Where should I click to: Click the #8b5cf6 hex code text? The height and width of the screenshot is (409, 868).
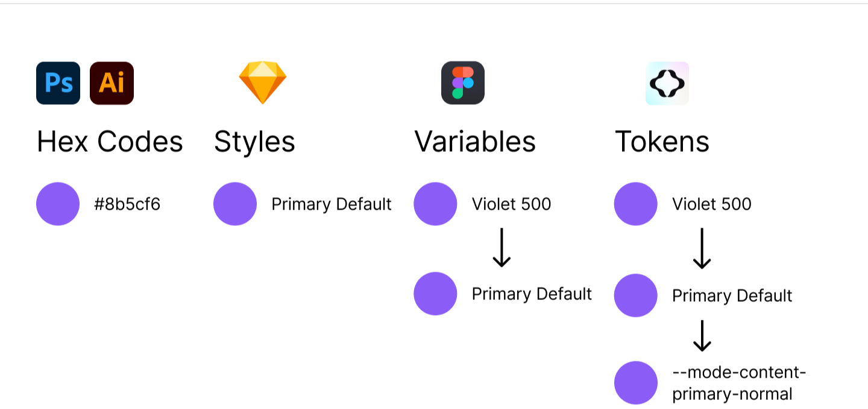127,204
